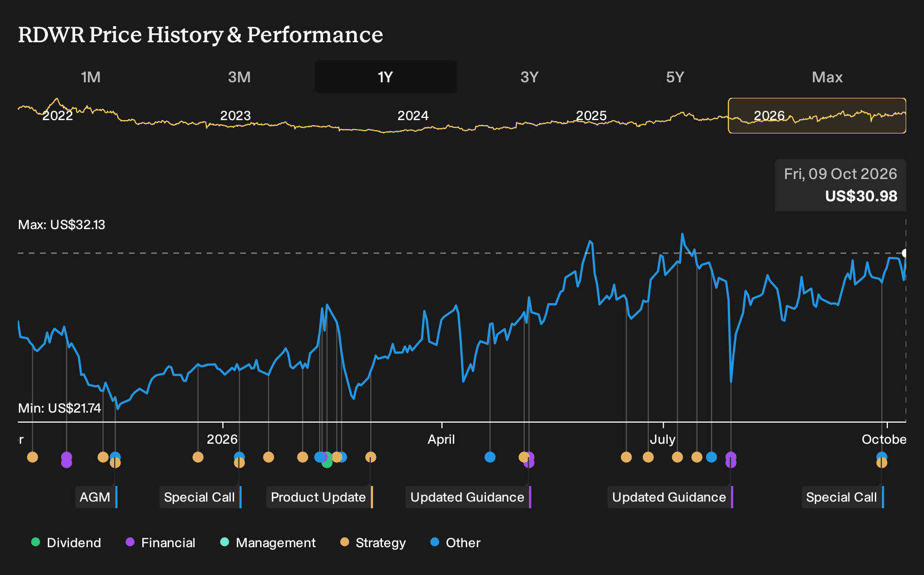Viewport: 924px width, 575px height.
Task: Toggle the Dividend legend filter
Action: (x=66, y=543)
